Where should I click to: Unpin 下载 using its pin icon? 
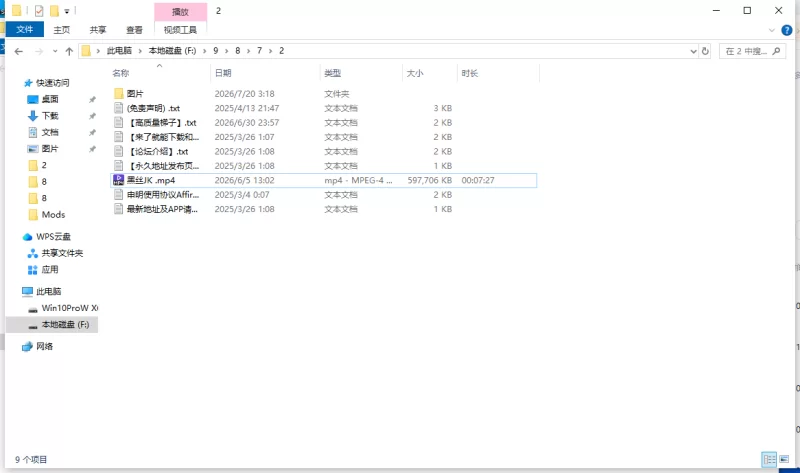pos(92,116)
